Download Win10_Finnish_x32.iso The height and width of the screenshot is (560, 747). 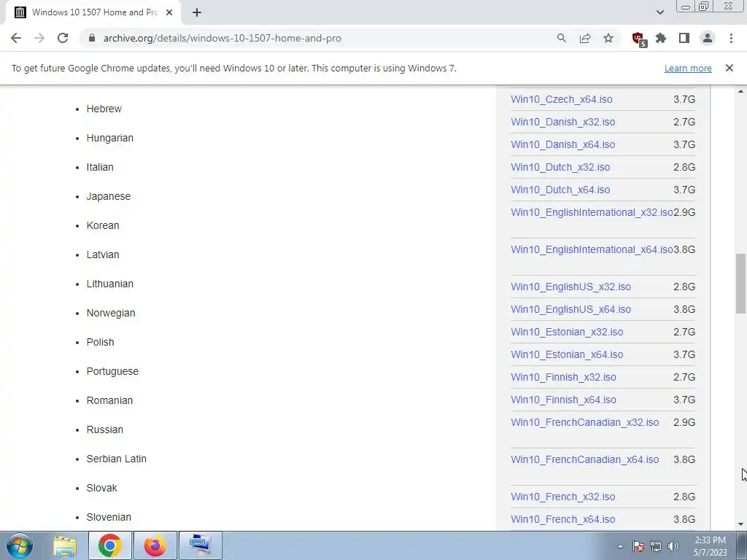(x=563, y=377)
